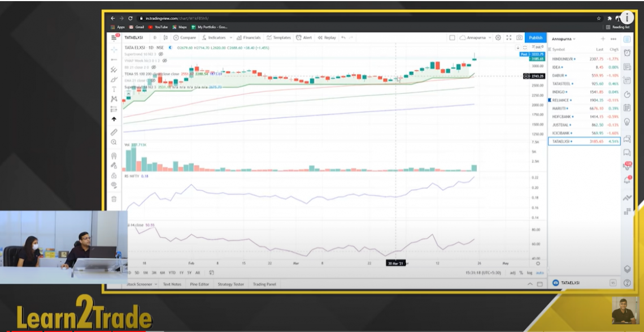Expand the Indicators dropdown arrow
Image resolution: width=644 pixels, height=332 pixels.
[x=231, y=37]
